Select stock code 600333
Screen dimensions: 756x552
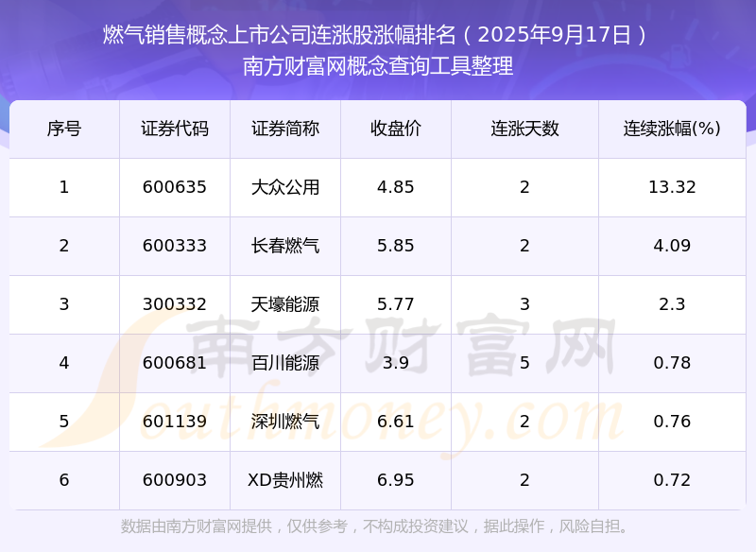(175, 246)
